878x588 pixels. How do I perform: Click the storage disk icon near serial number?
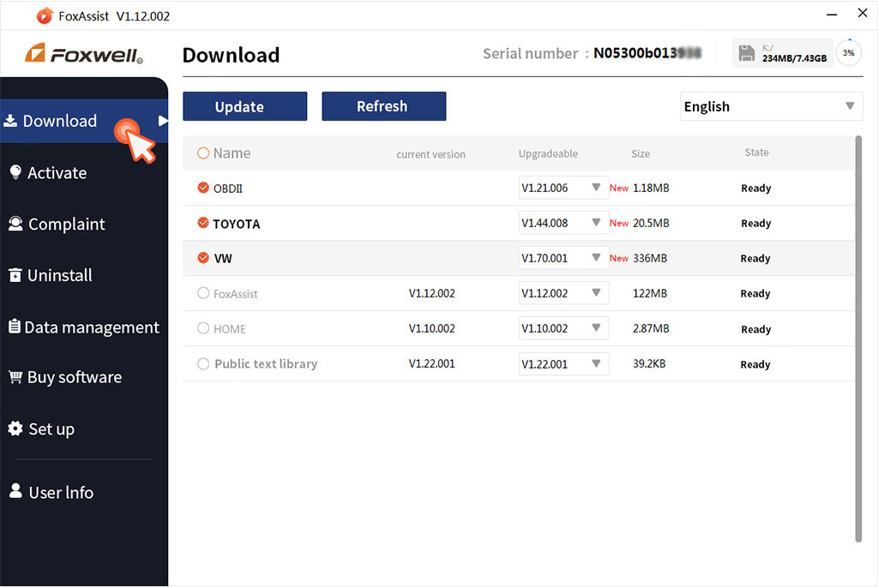[747, 53]
